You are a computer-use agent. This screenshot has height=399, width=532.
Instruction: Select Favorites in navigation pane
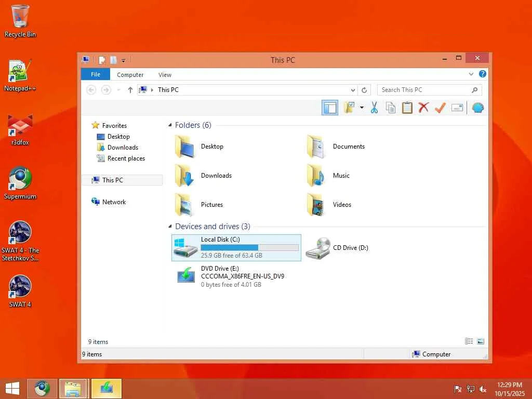point(114,126)
